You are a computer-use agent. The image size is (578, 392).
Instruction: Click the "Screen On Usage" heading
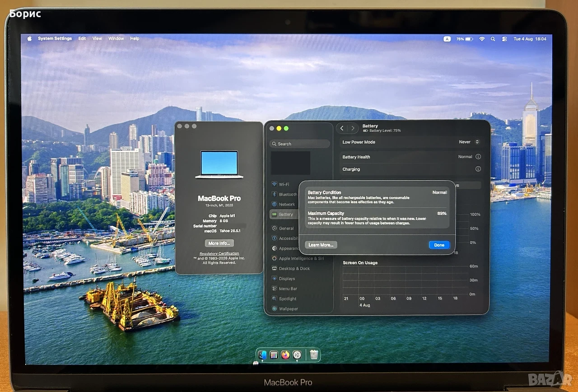click(x=360, y=262)
